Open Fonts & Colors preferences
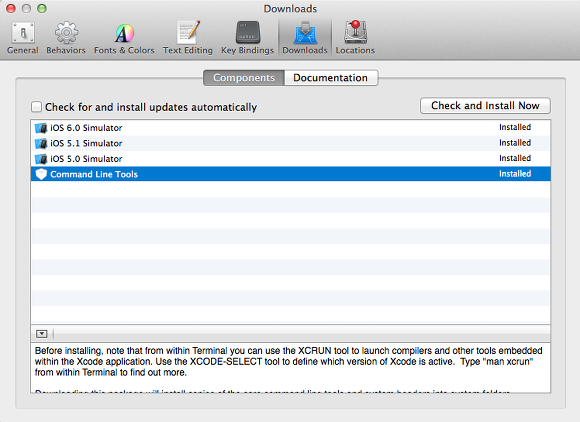The height and width of the screenshot is (422, 580). [124, 38]
